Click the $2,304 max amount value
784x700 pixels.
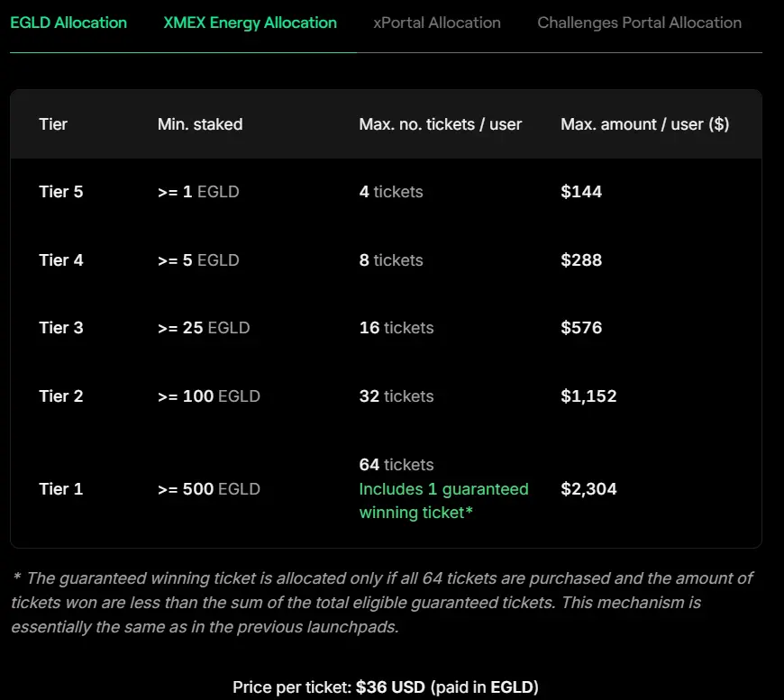[x=588, y=488]
